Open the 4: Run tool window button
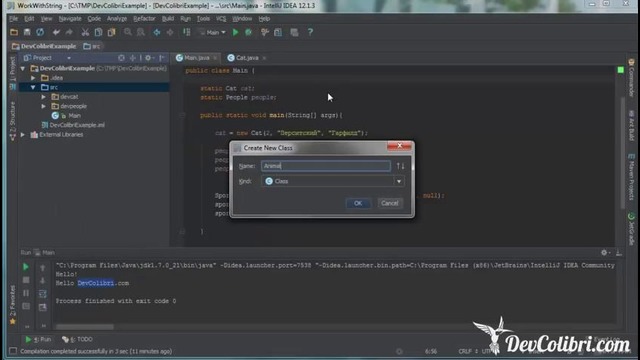This screenshot has height=360, width=640. tap(38, 339)
